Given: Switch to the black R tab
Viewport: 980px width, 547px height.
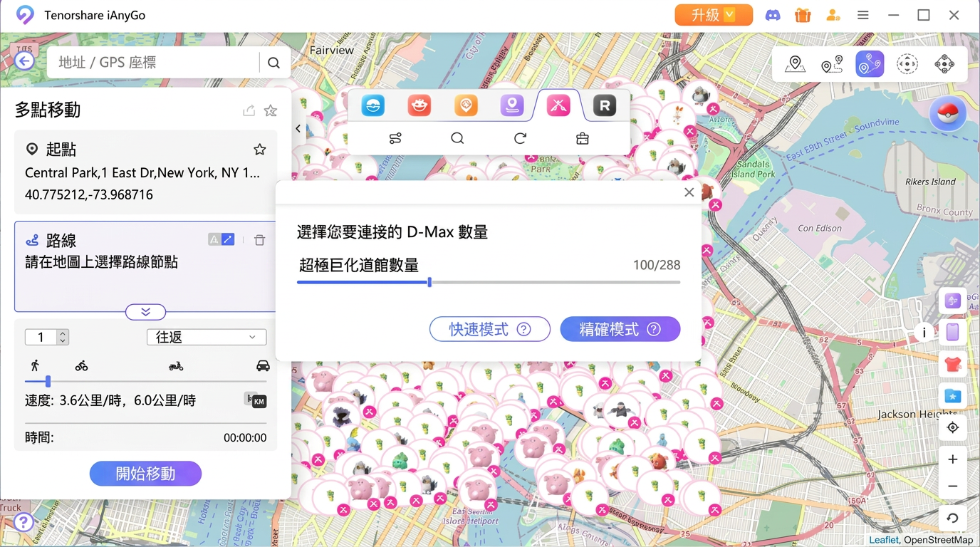Looking at the screenshot, I should [605, 105].
